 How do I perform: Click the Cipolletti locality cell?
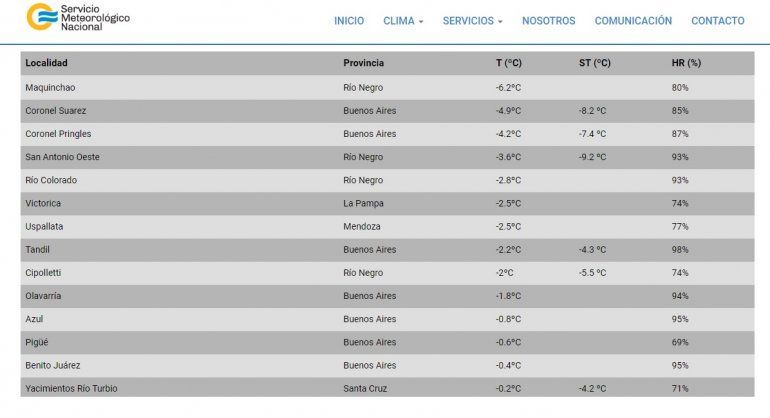click(x=44, y=272)
